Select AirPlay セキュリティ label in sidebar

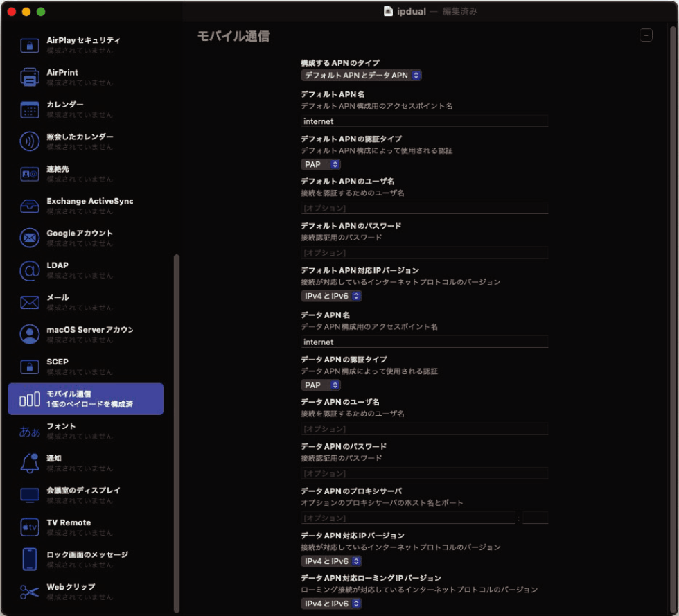(x=84, y=40)
